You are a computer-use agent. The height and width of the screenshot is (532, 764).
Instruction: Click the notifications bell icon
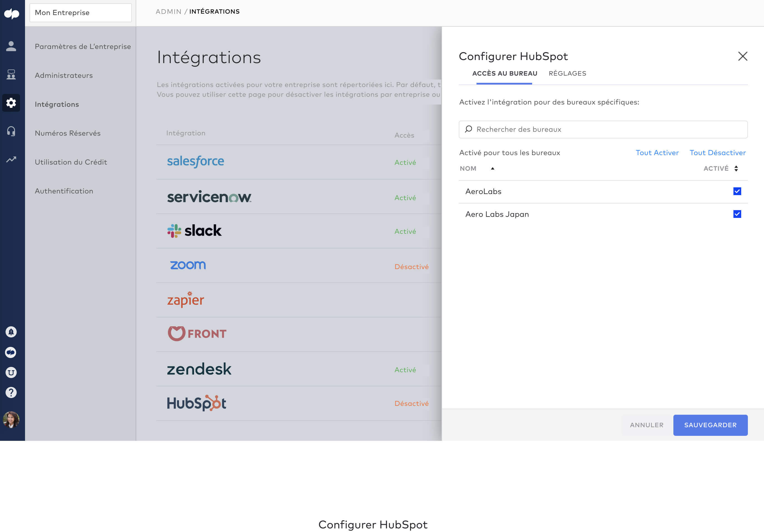coord(11,332)
